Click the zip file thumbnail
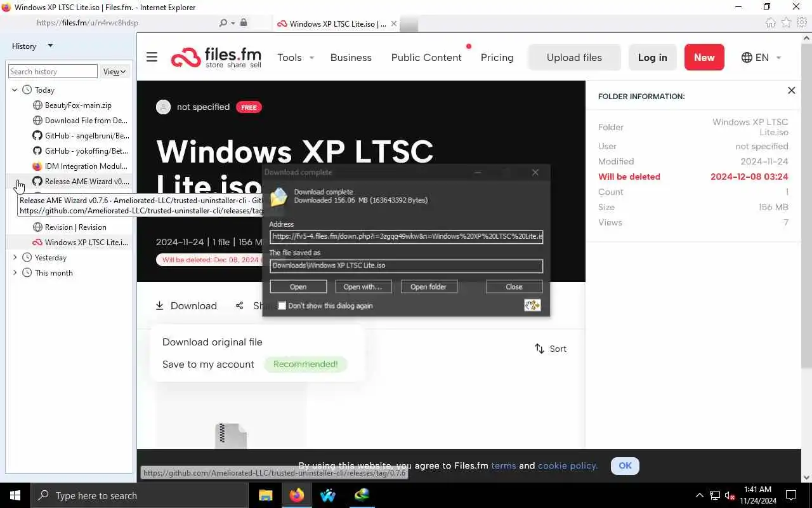The width and height of the screenshot is (812, 508). point(230,436)
